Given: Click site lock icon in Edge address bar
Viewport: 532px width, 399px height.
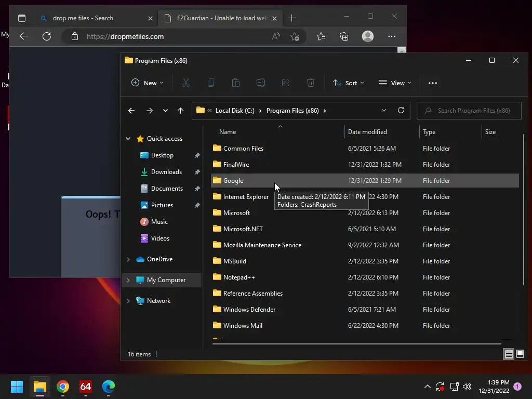Looking at the screenshot, I should click(75, 36).
